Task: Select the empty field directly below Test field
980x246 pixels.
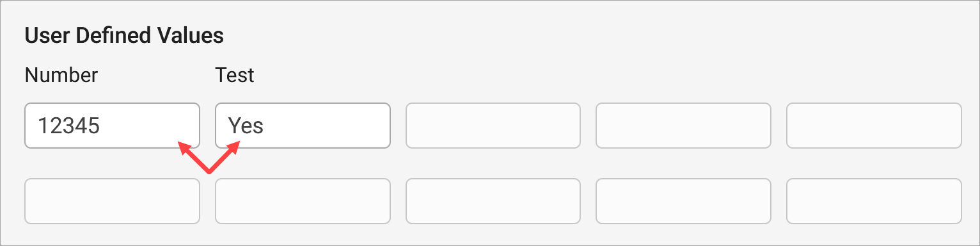Action: [x=303, y=201]
